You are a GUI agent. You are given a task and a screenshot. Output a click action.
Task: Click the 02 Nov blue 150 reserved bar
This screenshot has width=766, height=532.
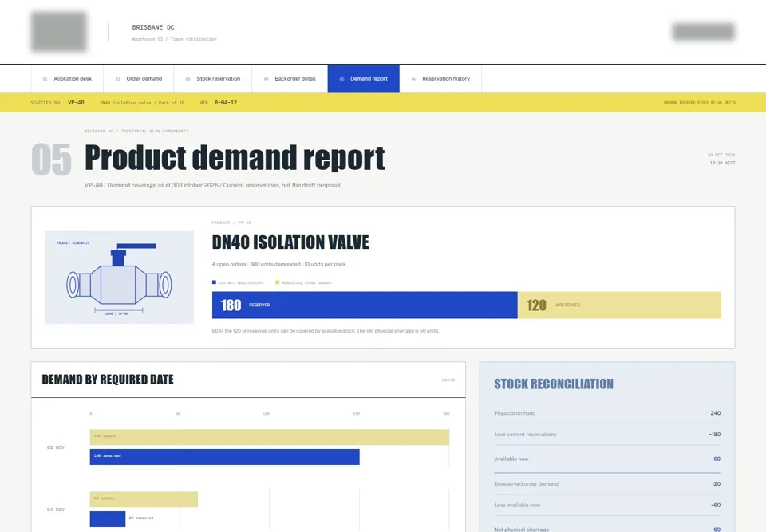click(225, 457)
